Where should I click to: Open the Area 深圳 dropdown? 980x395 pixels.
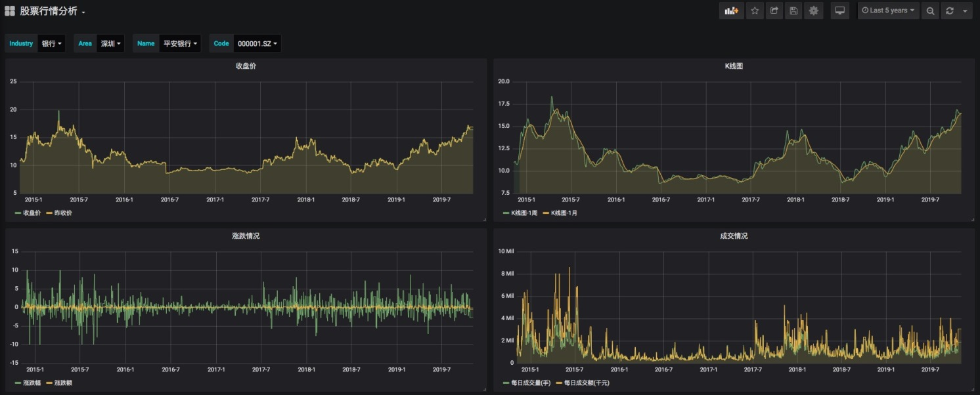[x=110, y=44]
